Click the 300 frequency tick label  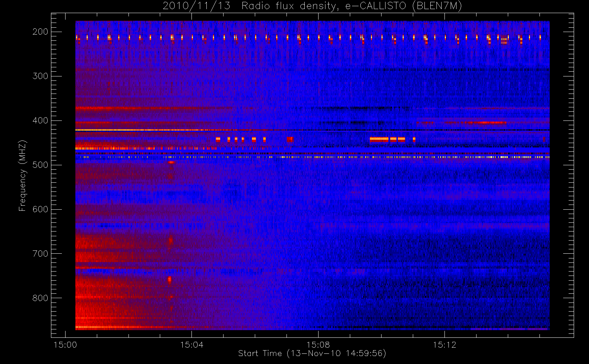pyautogui.click(x=40, y=76)
